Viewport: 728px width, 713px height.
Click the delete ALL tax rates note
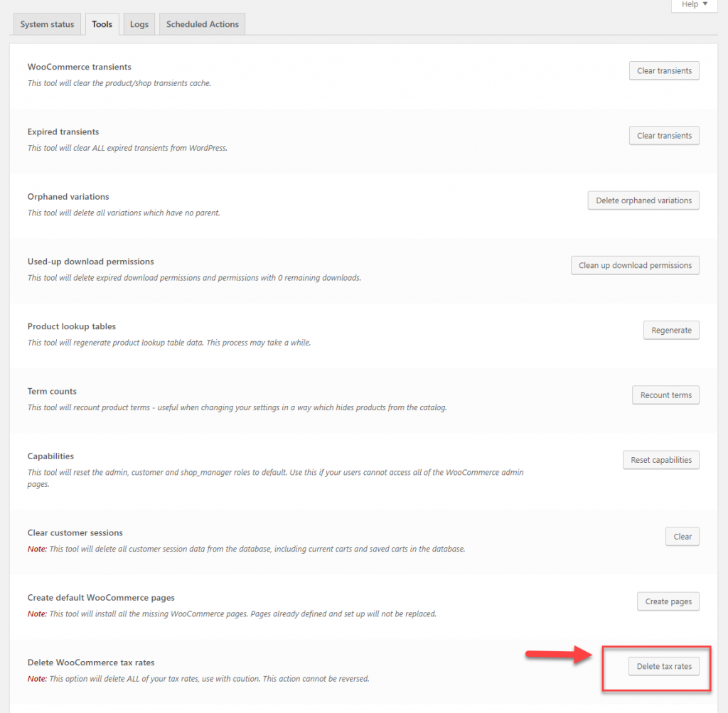(x=199, y=679)
